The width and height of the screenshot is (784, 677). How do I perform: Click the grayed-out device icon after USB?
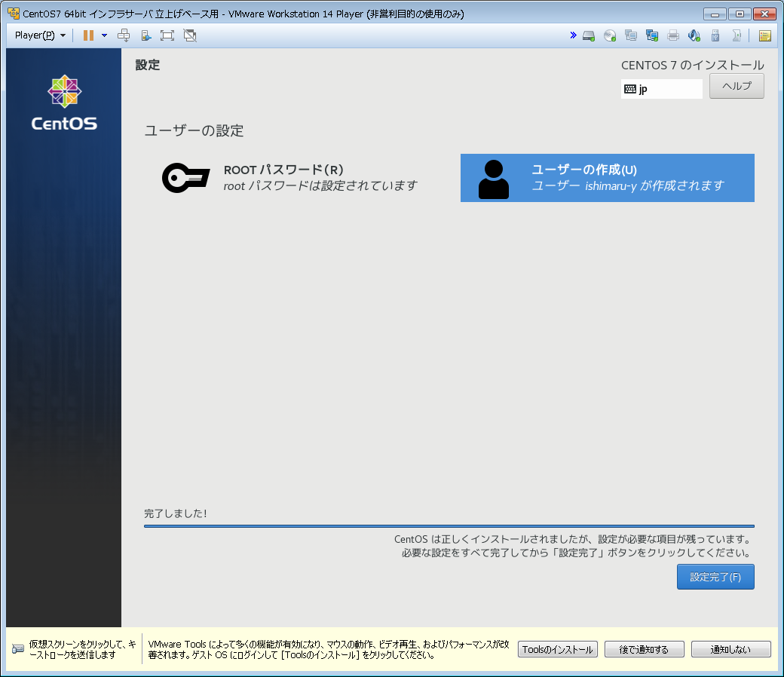tap(737, 35)
